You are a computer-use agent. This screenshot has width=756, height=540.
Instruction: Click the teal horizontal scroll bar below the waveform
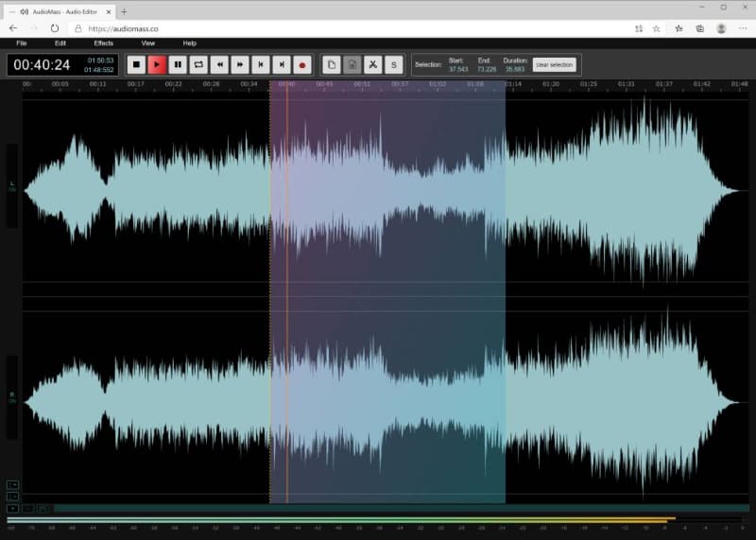click(x=401, y=508)
